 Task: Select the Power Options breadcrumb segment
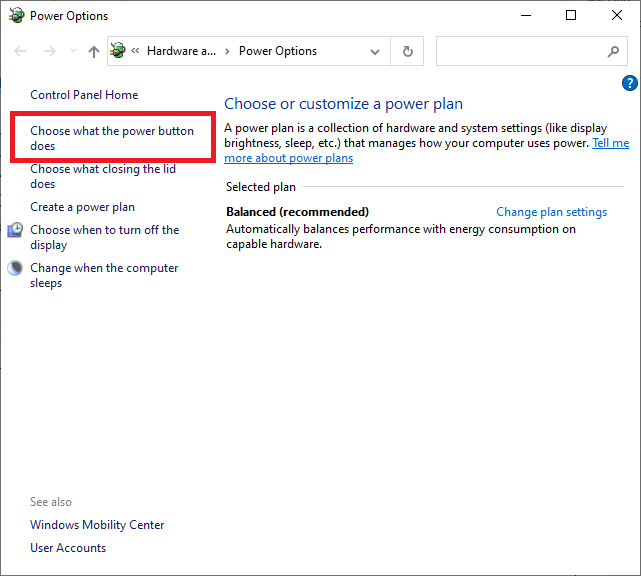(277, 52)
